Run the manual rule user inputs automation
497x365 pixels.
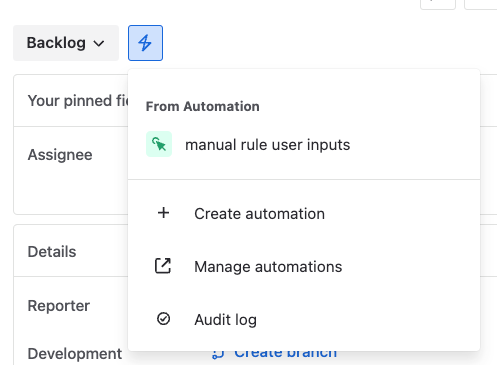[304, 145]
